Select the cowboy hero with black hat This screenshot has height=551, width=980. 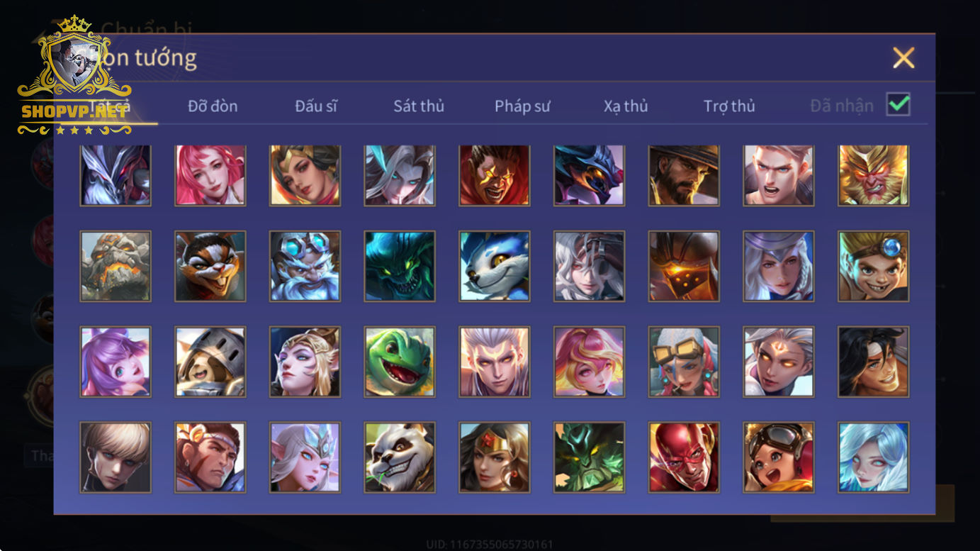point(685,175)
